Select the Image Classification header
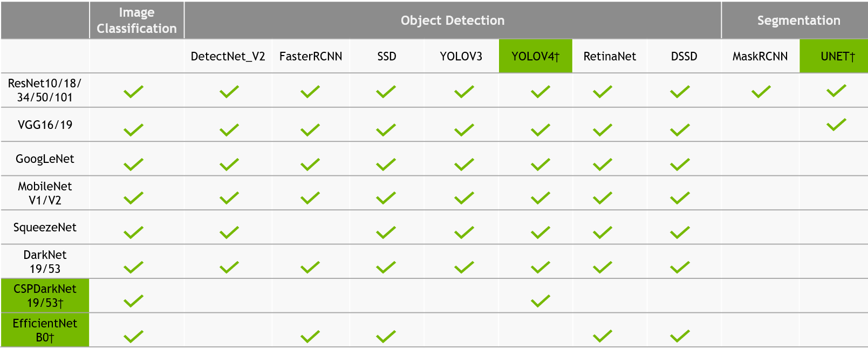 tap(136, 20)
